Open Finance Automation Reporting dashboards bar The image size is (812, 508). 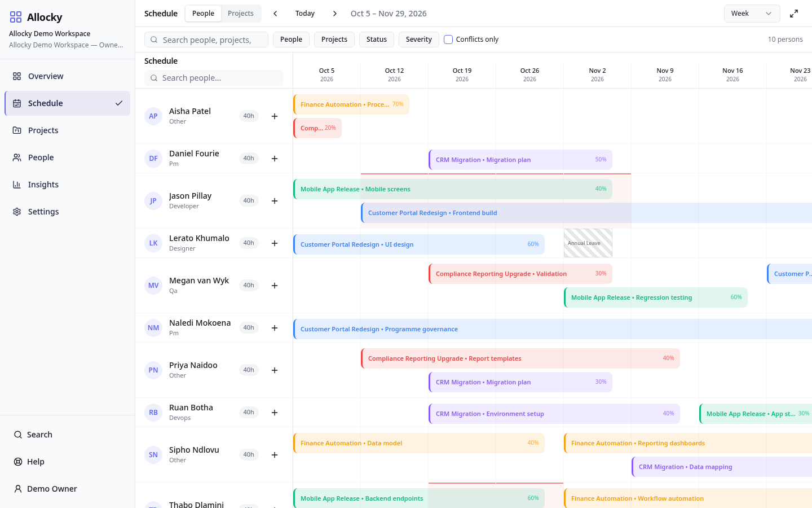coord(688,443)
